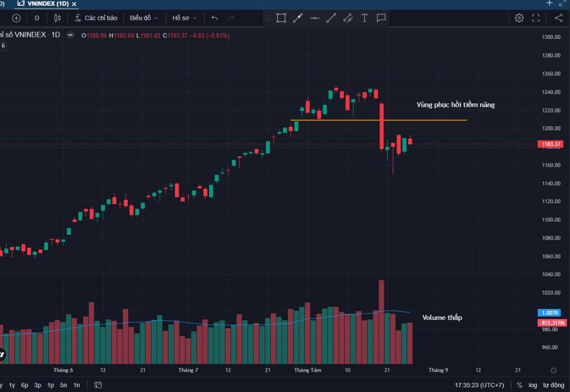Click the add symbol plus icon

point(16,18)
